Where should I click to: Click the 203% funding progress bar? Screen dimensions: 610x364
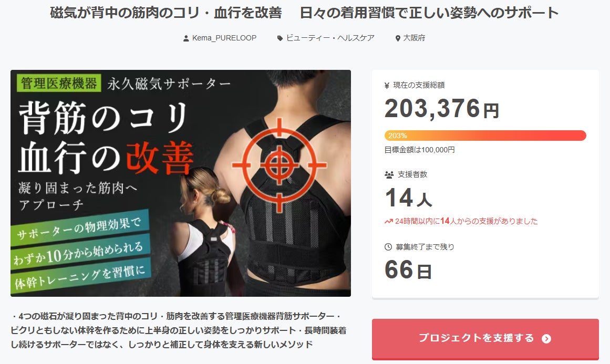(x=485, y=136)
